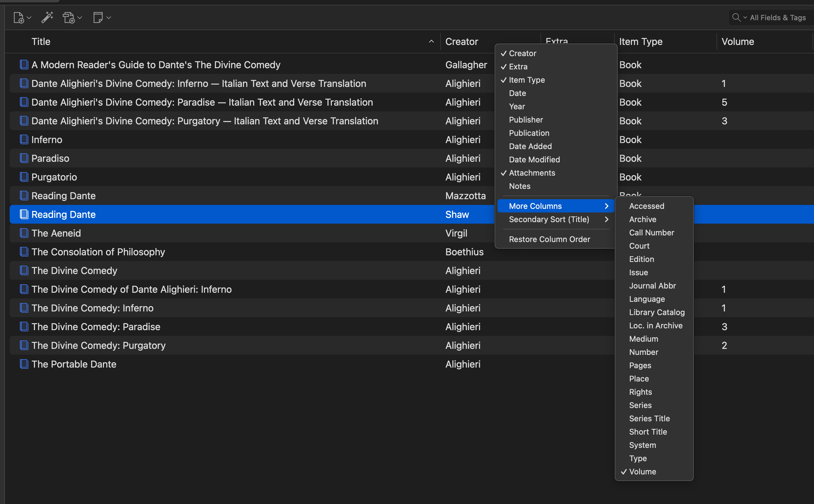Select Language in More Columns submenu

647,299
